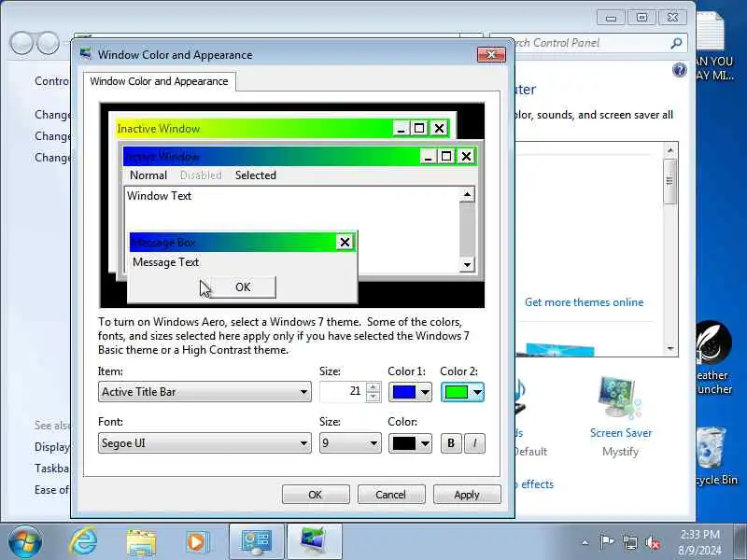Open network tray icon
Image resolution: width=747 pixels, height=560 pixels.
click(x=630, y=542)
